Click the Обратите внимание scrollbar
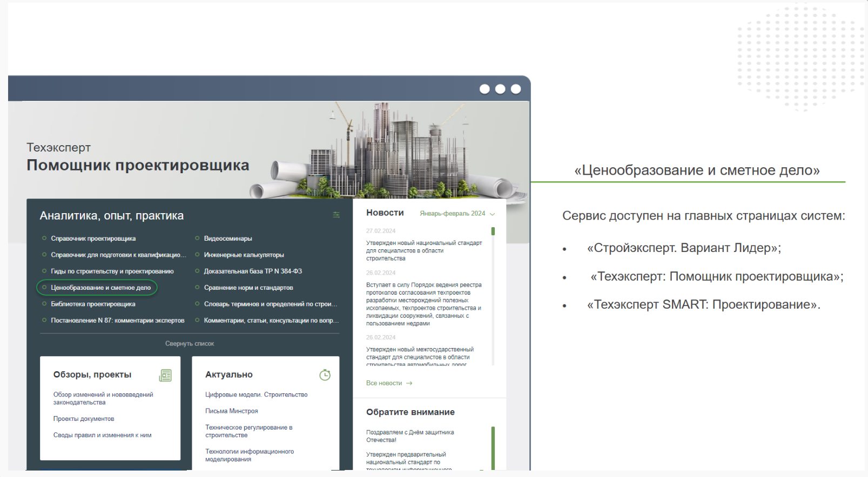The image size is (868, 477). point(493,448)
